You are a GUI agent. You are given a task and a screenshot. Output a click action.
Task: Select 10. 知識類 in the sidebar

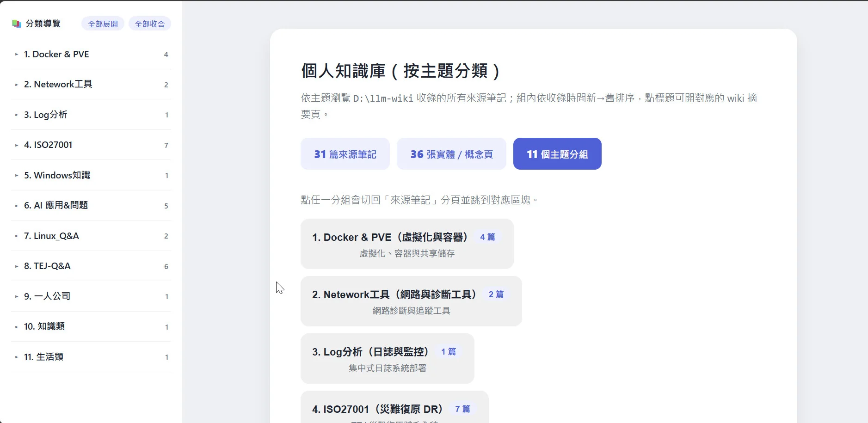(x=91, y=326)
